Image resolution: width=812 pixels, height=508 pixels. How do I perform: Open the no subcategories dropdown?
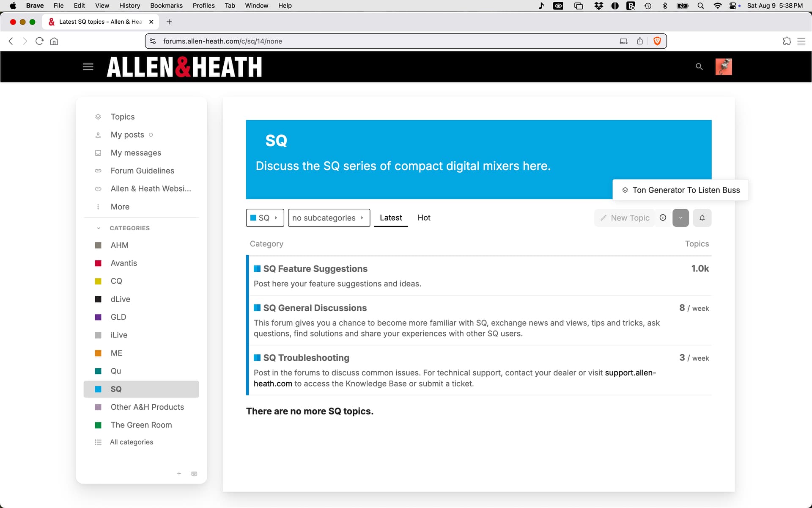tap(329, 218)
